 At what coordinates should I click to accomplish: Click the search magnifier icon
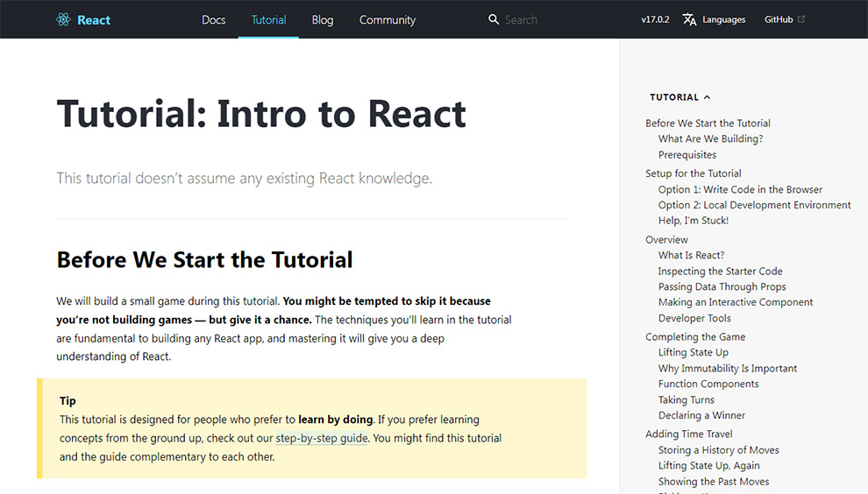(494, 19)
